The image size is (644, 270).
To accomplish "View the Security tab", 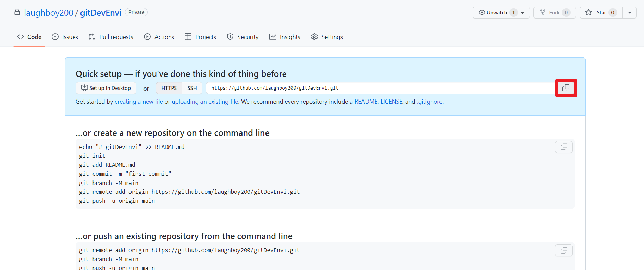I will pos(243,37).
